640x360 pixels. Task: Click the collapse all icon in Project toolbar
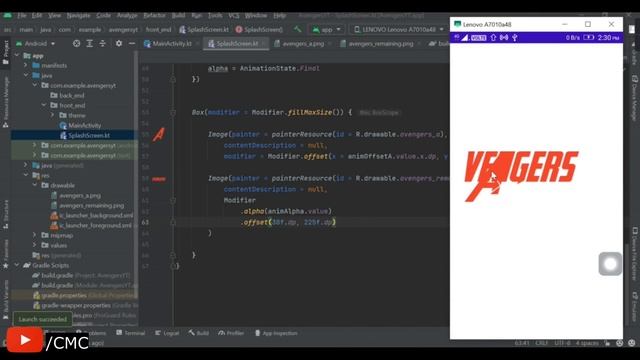pyautogui.click(x=102, y=43)
